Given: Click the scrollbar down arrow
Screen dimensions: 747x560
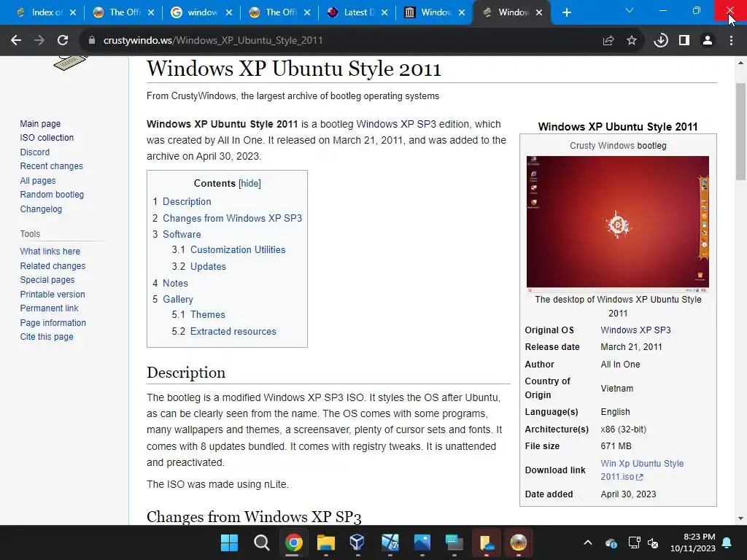Looking at the screenshot, I should [741, 518].
